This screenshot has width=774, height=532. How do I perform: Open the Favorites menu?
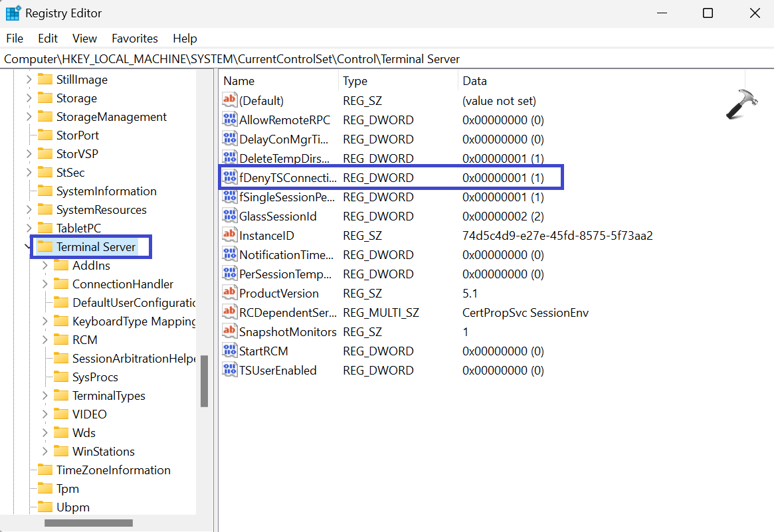(x=134, y=39)
